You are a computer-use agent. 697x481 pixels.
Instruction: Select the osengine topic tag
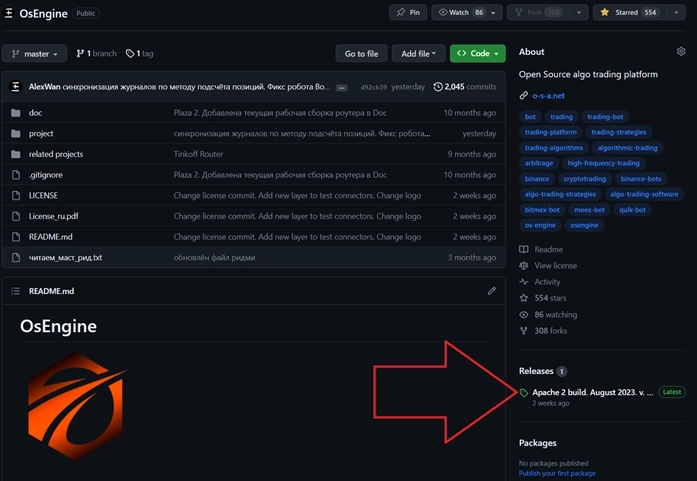[x=584, y=225]
